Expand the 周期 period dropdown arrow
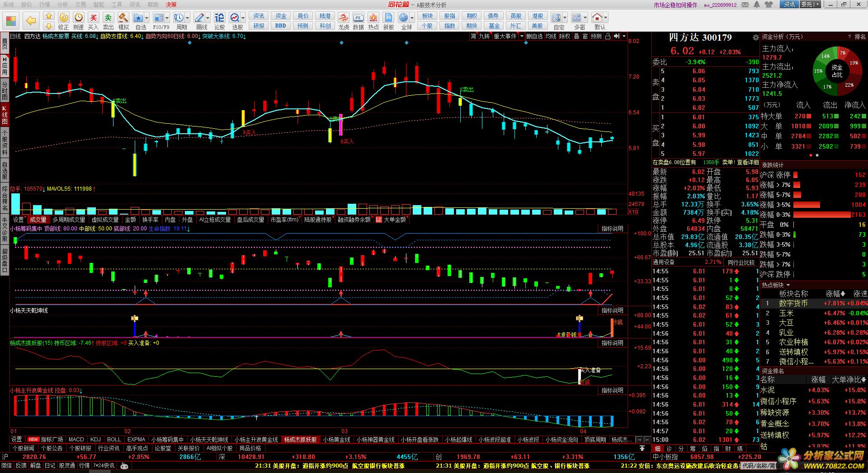The image size is (868, 473). point(188,18)
